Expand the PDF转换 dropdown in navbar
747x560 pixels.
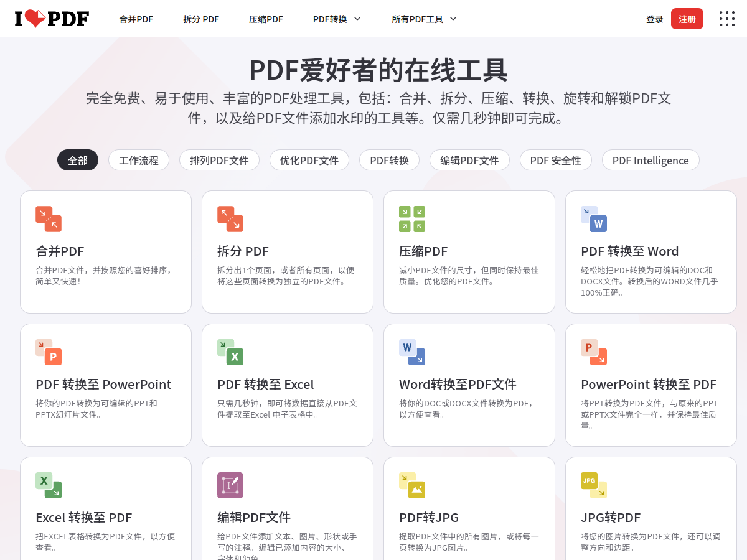click(337, 19)
